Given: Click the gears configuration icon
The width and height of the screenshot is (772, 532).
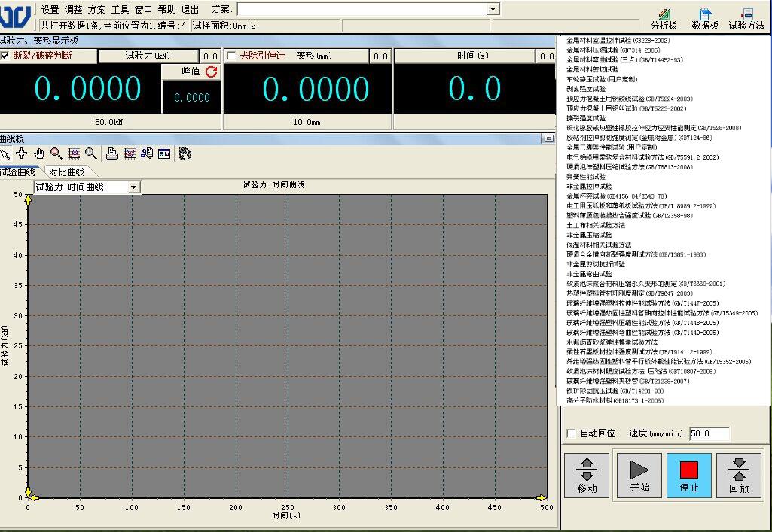Looking at the screenshot, I should coord(185,154).
